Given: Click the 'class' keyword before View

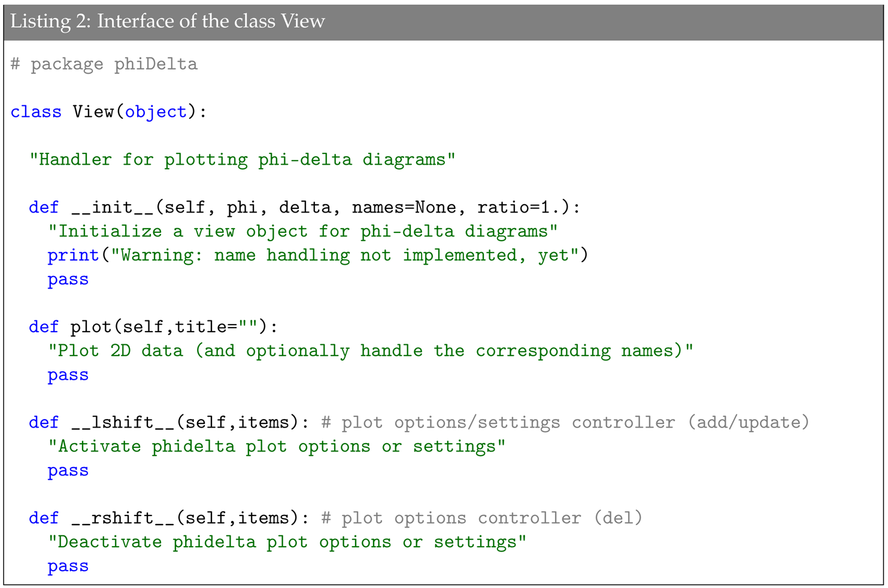Looking at the screenshot, I should coord(36,112).
